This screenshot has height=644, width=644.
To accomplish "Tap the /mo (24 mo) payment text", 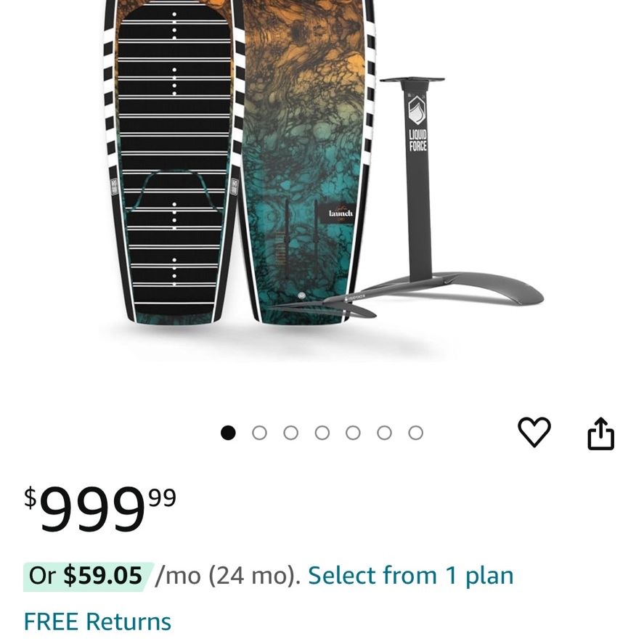I will coord(228,576).
